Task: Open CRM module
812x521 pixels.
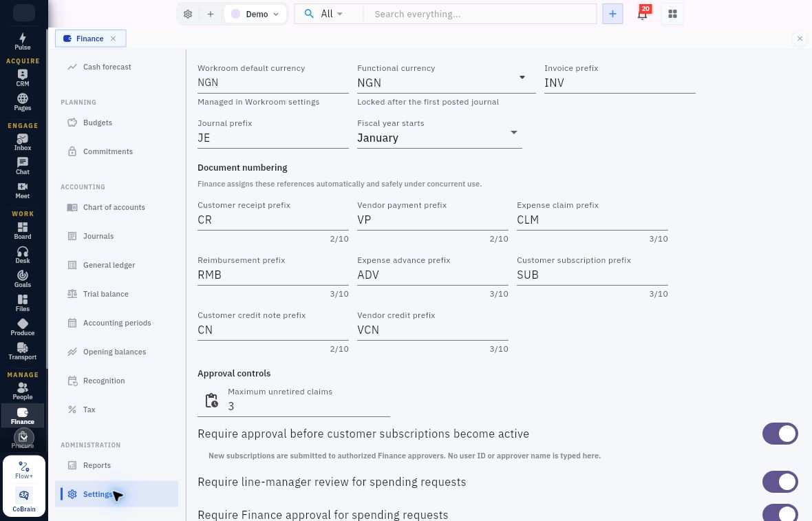Action: coord(22,78)
